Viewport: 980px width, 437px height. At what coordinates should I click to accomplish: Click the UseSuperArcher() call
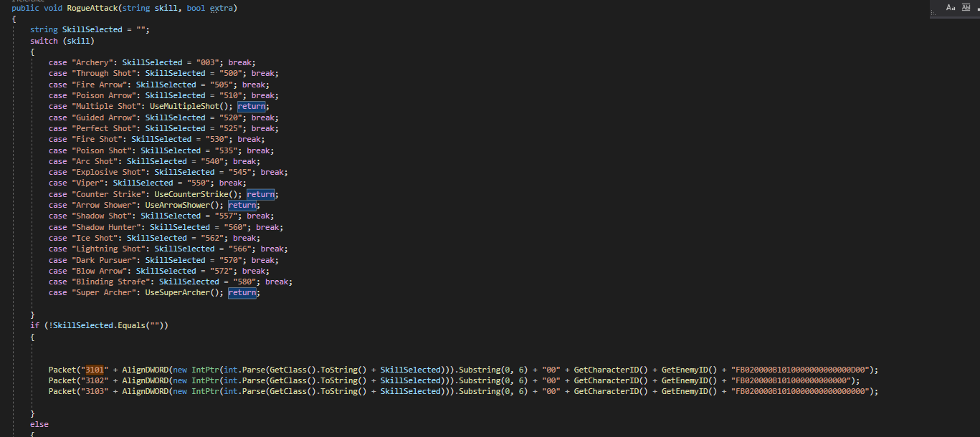183,292
